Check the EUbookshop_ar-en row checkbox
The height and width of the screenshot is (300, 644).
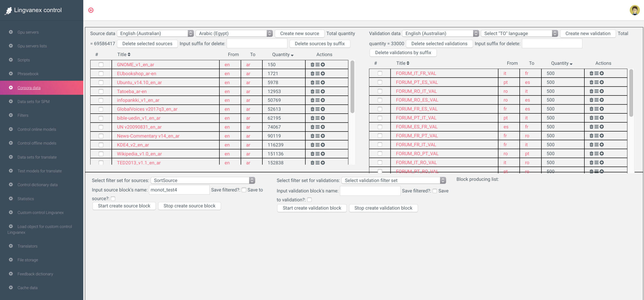(x=101, y=74)
